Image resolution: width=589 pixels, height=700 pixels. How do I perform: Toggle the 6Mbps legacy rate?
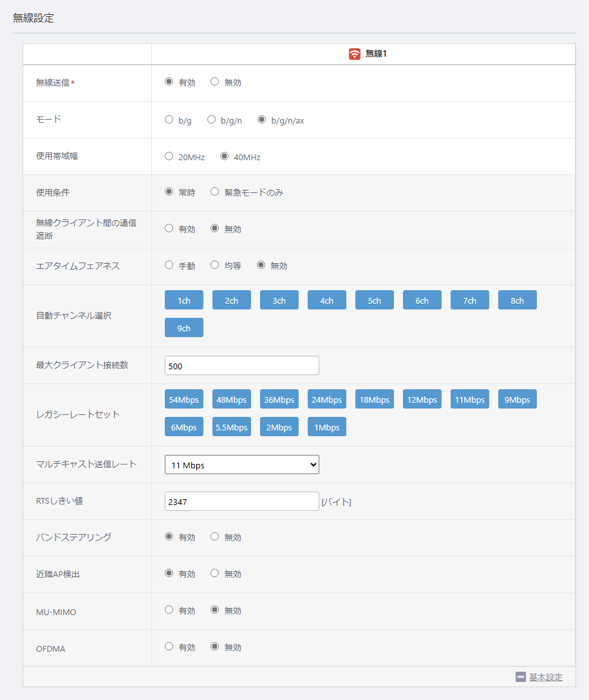pyautogui.click(x=184, y=427)
